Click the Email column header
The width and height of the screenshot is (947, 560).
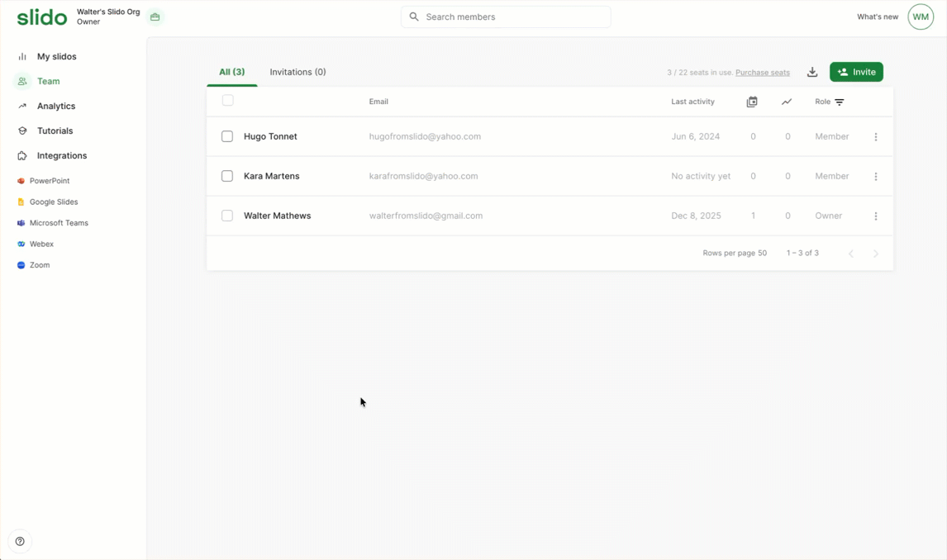tap(378, 102)
